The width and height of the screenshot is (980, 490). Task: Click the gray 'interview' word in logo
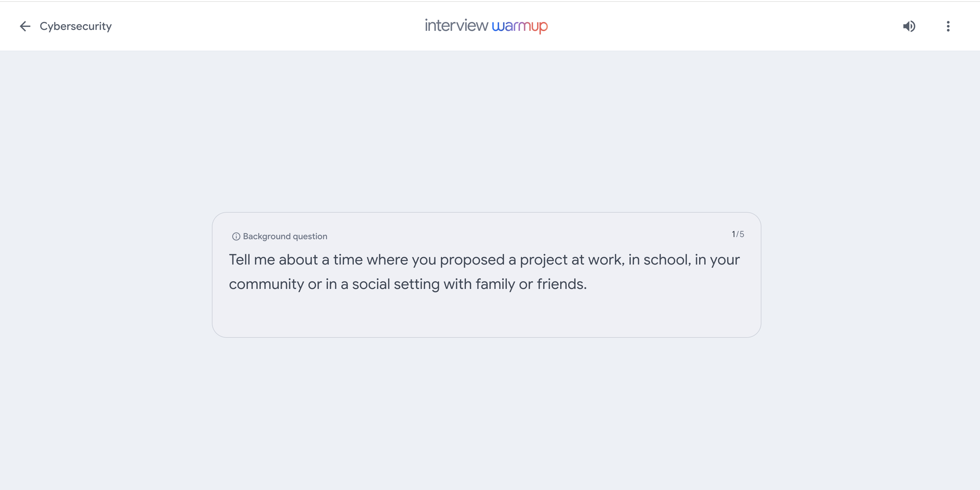coord(456,25)
